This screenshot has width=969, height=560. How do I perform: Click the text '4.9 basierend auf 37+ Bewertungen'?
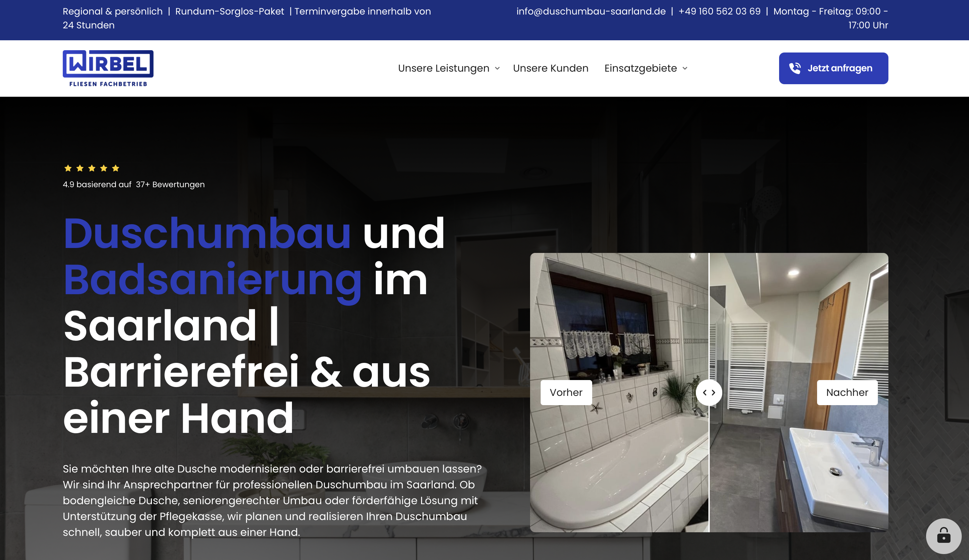click(x=134, y=185)
